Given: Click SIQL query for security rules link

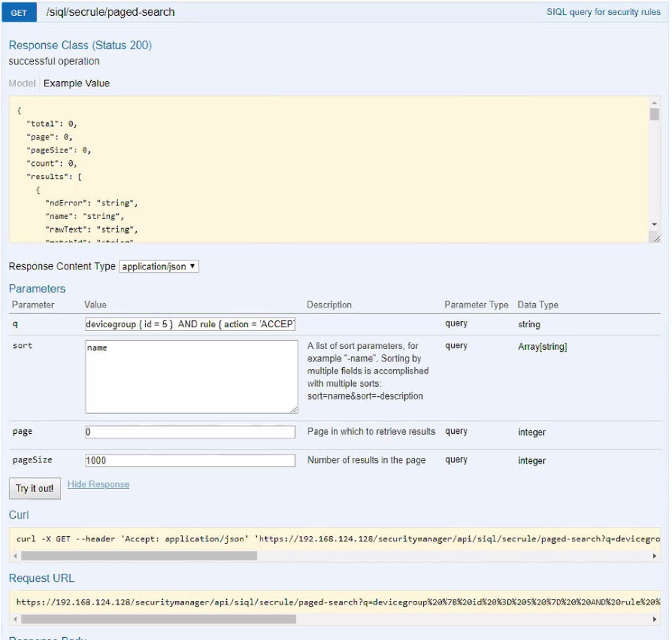Looking at the screenshot, I should point(603,12).
